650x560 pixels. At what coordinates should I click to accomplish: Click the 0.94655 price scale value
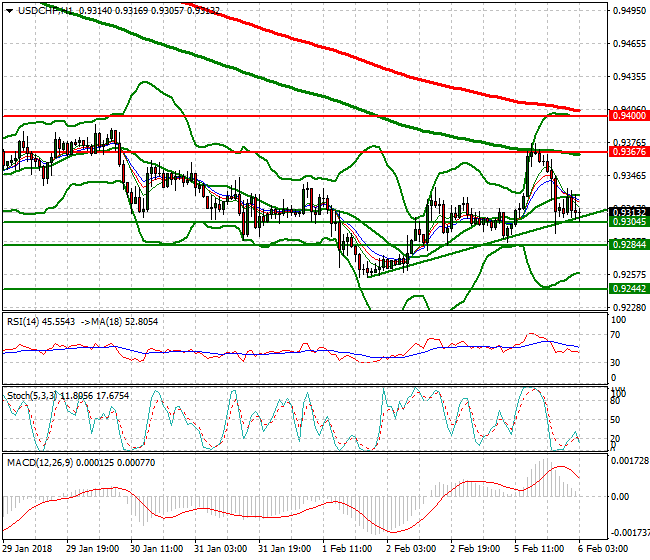pyautogui.click(x=629, y=44)
